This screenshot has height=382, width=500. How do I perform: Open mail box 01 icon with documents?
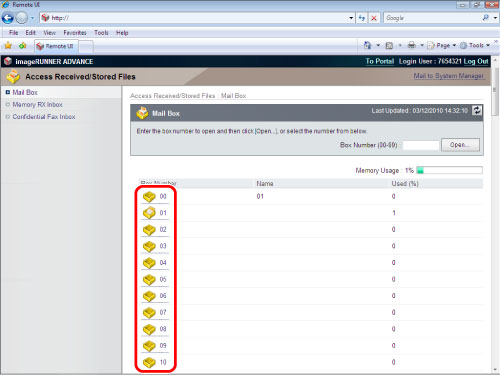(x=149, y=212)
